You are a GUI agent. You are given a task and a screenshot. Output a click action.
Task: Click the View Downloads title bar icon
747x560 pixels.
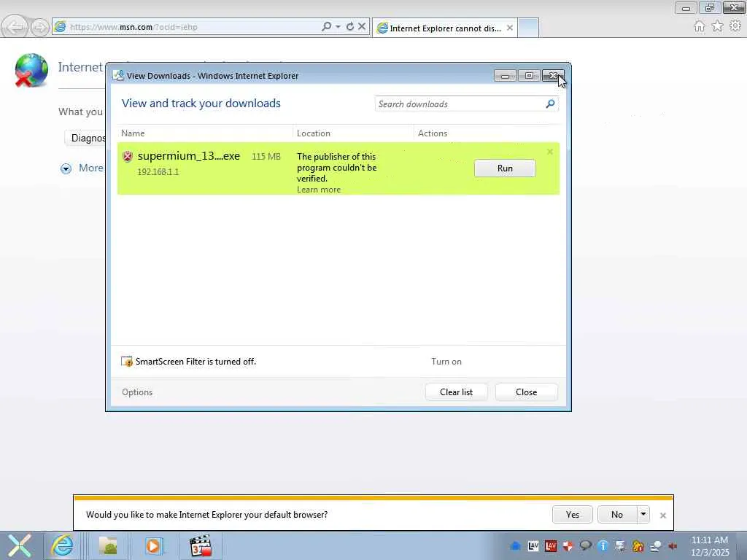pyautogui.click(x=118, y=76)
